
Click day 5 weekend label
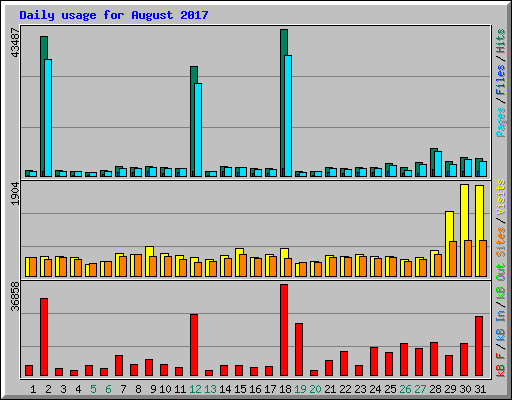click(93, 389)
